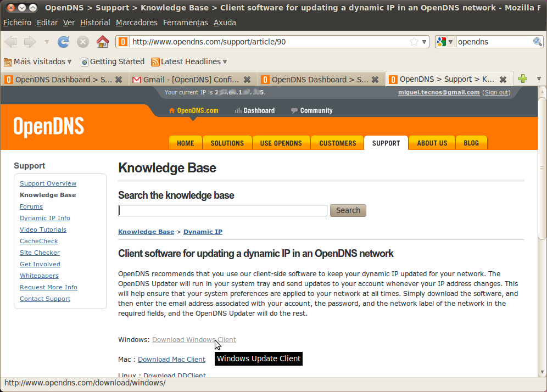
Task: Click the Knowledge Base breadcrumb link
Action: [146, 232]
